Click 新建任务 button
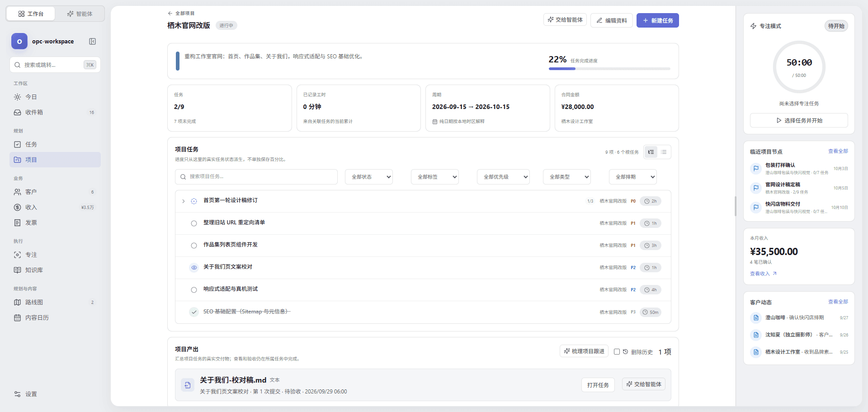Viewport: 868px width, 412px height. (x=658, y=20)
